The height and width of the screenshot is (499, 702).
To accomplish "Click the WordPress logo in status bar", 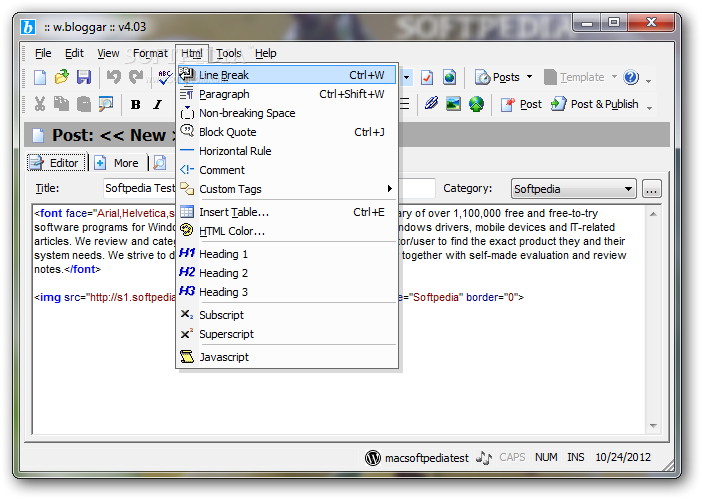I will (x=372, y=457).
